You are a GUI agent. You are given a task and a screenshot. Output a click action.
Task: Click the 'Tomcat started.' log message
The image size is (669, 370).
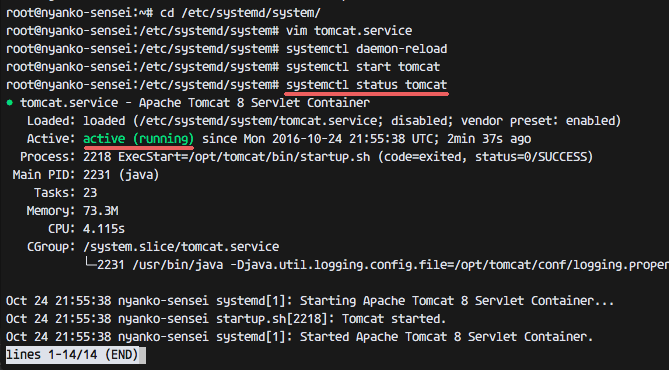[x=394, y=319]
